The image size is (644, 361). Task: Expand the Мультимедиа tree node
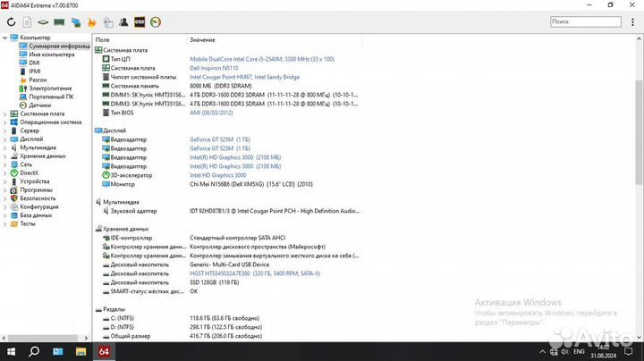point(5,147)
